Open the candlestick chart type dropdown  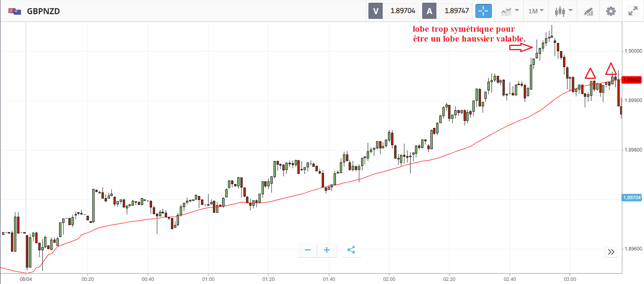point(563,11)
